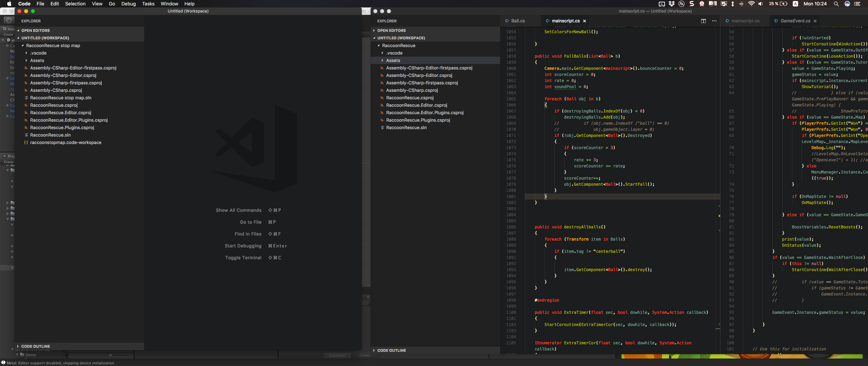Expand the .vscode folder in Explorer
Screen dimensions: 868x366
pos(382,53)
